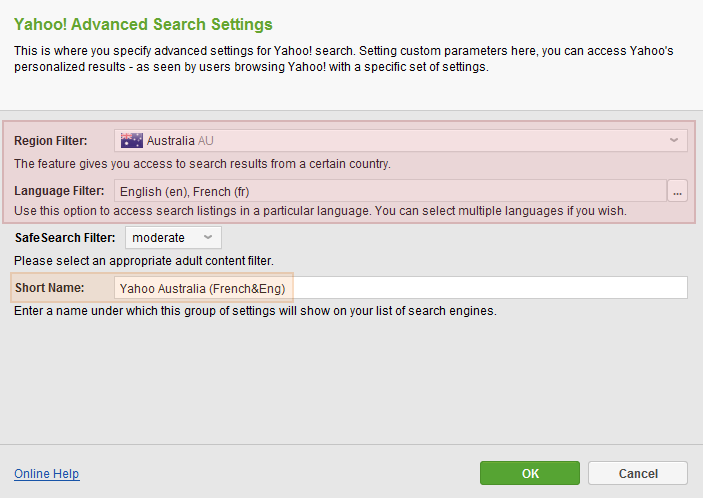
Task: Click the Language Filter field showing English, French
Action: 390,191
